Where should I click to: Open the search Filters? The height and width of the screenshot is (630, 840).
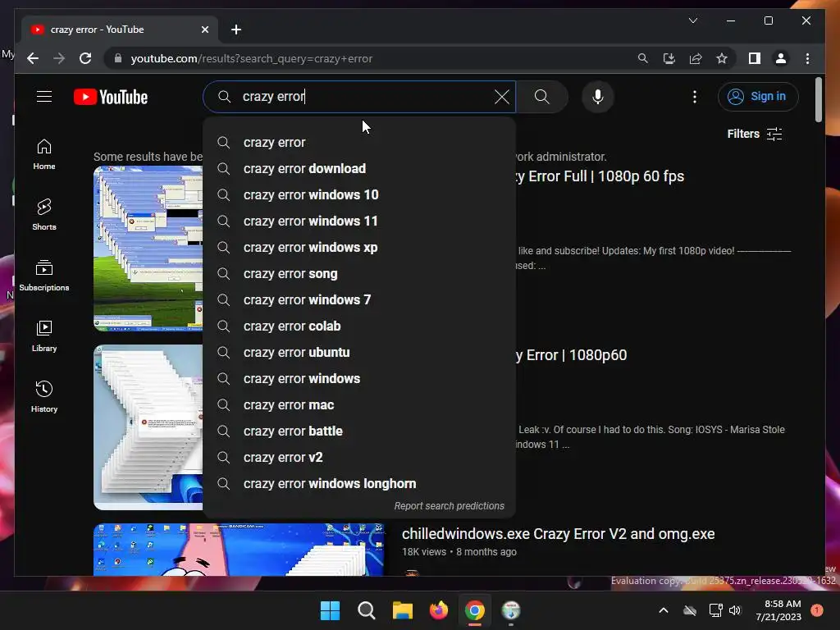pyautogui.click(x=755, y=134)
